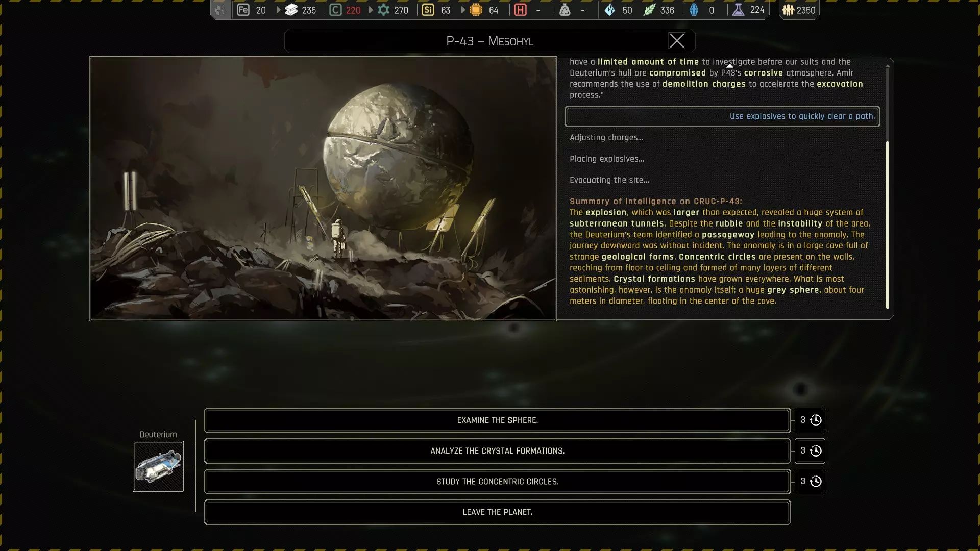Click the silicon (Si) resource icon
The height and width of the screenshot is (551, 980).
click(x=428, y=10)
